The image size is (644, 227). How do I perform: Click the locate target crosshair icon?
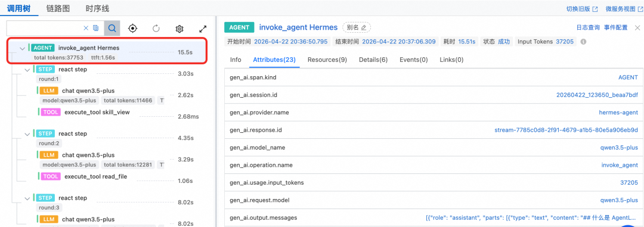(x=132, y=29)
